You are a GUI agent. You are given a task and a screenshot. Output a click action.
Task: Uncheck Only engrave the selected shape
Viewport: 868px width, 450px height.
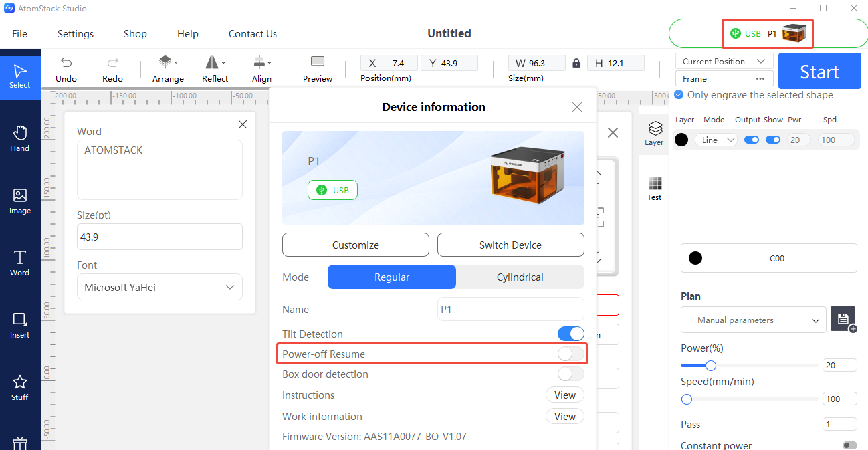click(679, 95)
